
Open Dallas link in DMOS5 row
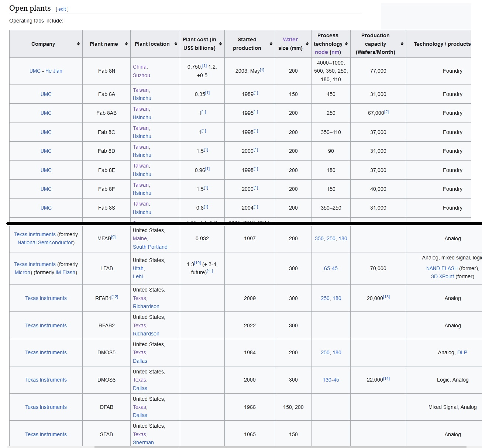click(140, 361)
